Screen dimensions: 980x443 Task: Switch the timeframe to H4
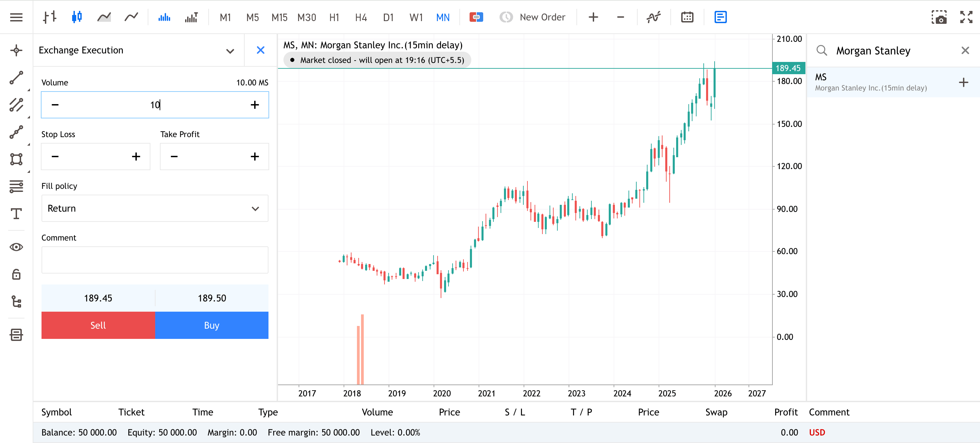[x=360, y=17]
